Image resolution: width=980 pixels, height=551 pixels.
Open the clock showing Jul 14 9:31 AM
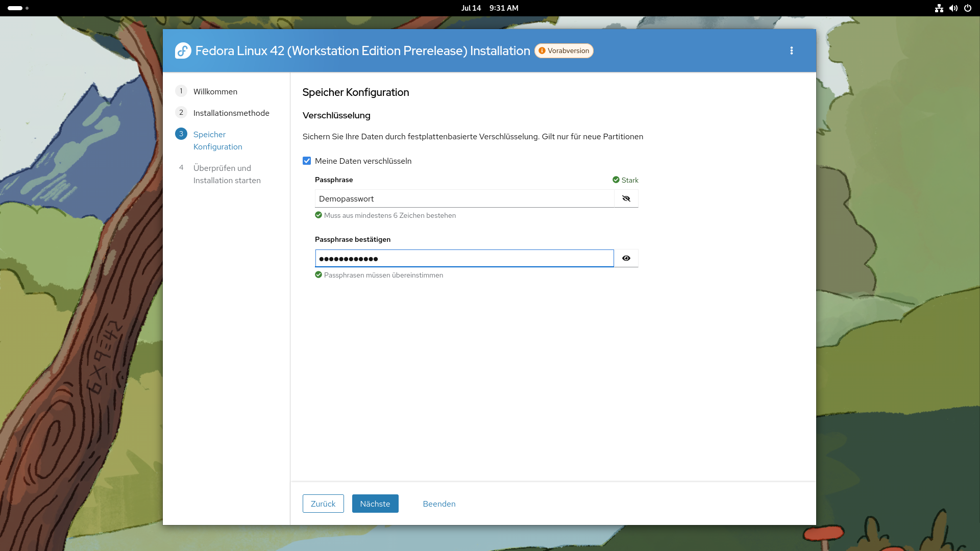point(489,8)
